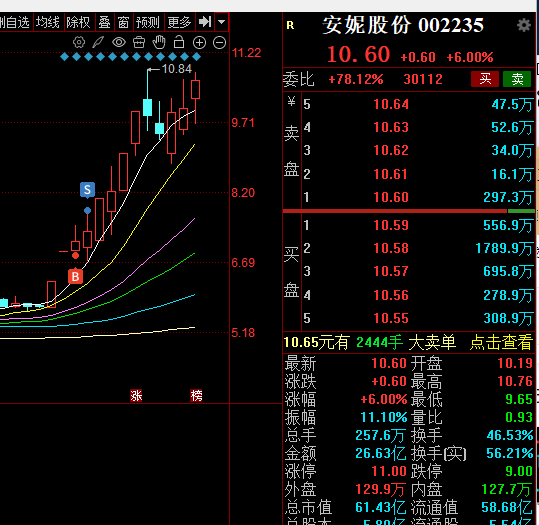
Task: Click the red 买 buy button
Action: click(x=485, y=79)
